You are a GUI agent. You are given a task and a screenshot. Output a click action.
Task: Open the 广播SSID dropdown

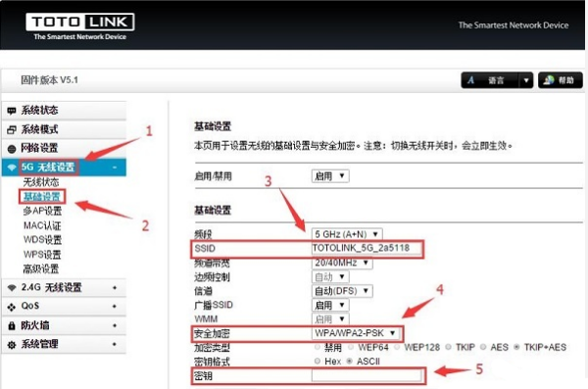coord(330,305)
